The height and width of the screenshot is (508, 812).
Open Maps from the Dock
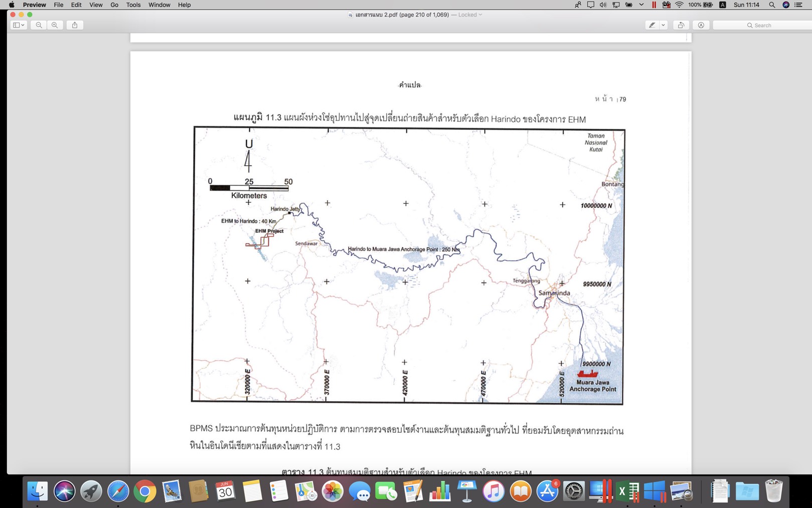coord(305,491)
